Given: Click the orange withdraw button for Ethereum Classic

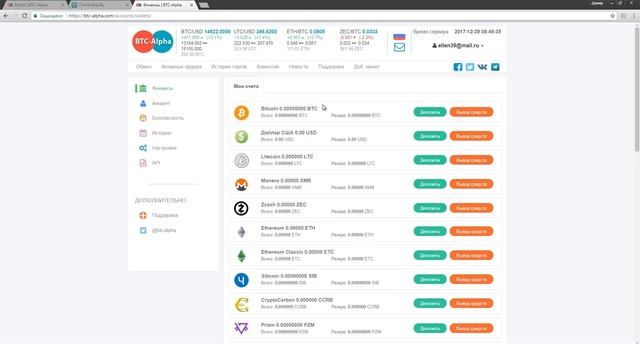Looking at the screenshot, I should pyautogui.click(x=471, y=256).
